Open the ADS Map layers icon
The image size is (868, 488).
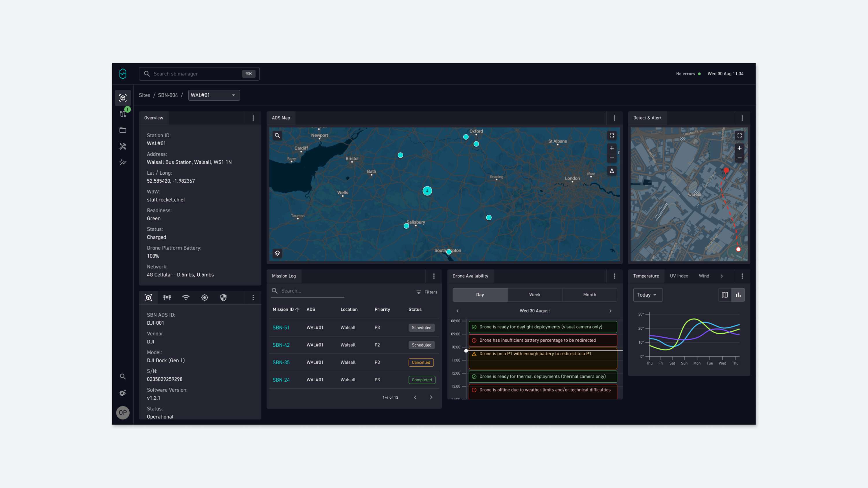pos(277,253)
